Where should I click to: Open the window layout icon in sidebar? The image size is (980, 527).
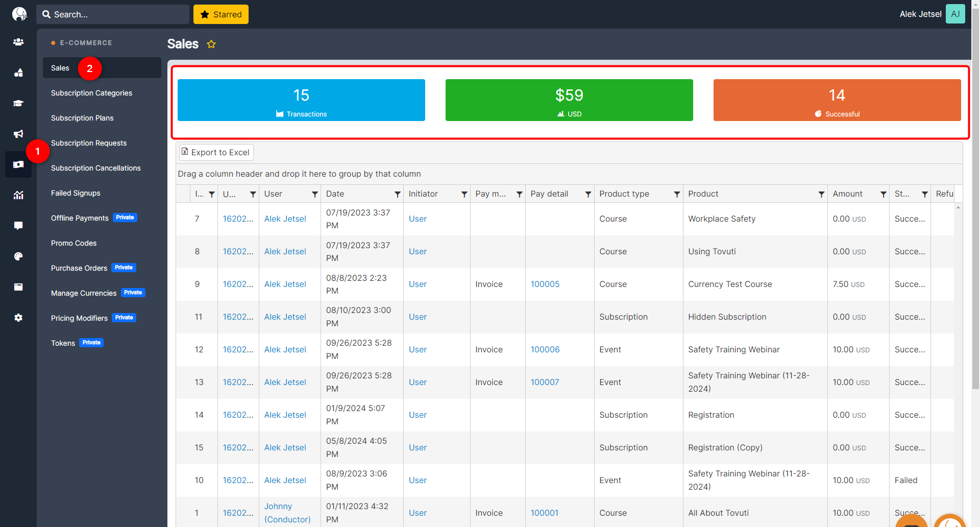(x=18, y=287)
